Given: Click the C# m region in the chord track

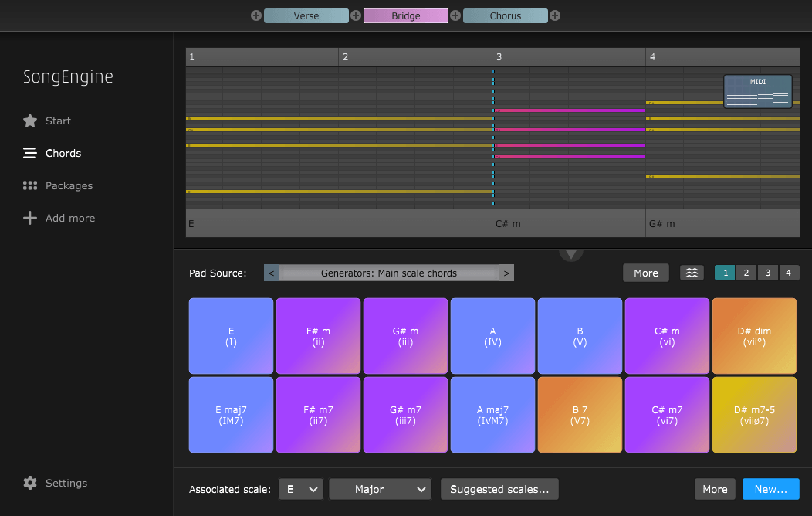Looking at the screenshot, I should 569,223.
